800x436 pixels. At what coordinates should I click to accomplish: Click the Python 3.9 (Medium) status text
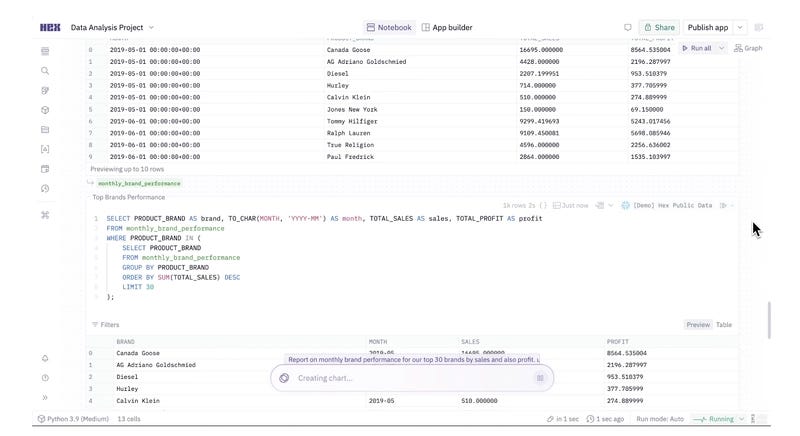[78, 419]
